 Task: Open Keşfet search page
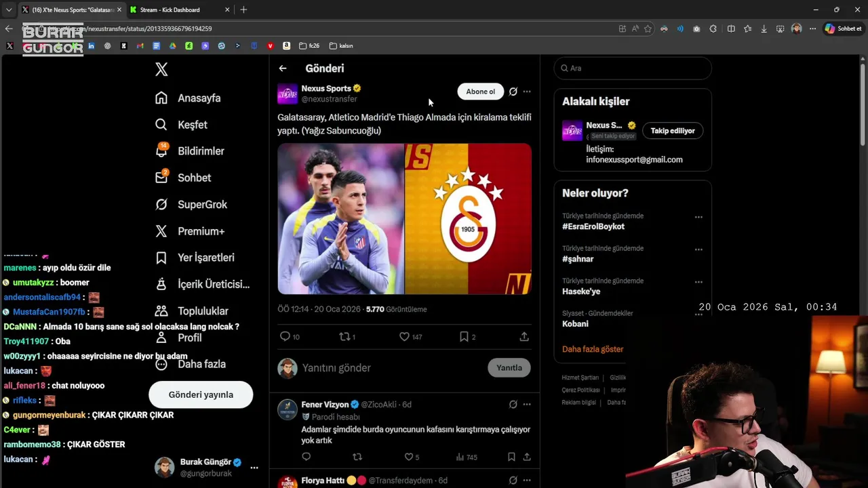click(x=181, y=125)
